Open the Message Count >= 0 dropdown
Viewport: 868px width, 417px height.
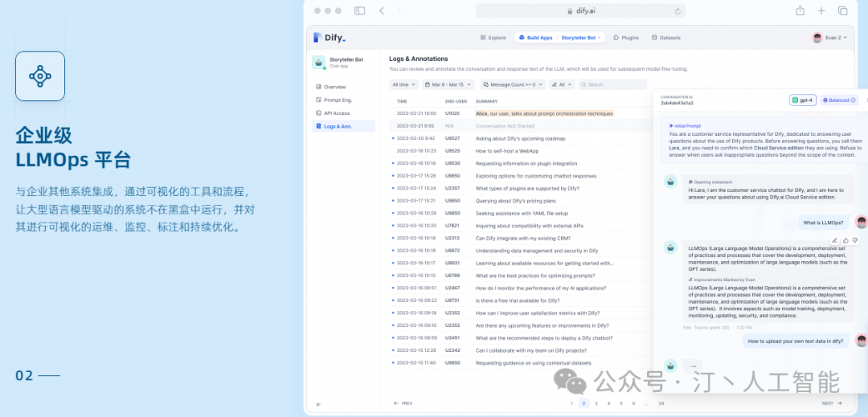(x=513, y=84)
